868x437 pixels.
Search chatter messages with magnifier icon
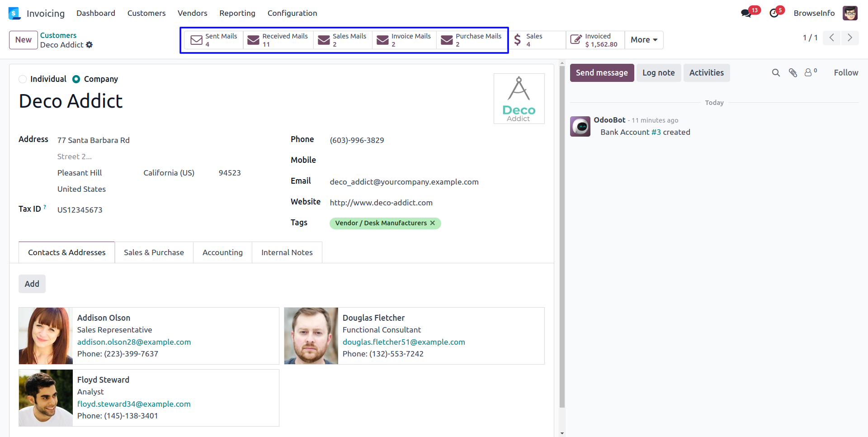point(776,73)
